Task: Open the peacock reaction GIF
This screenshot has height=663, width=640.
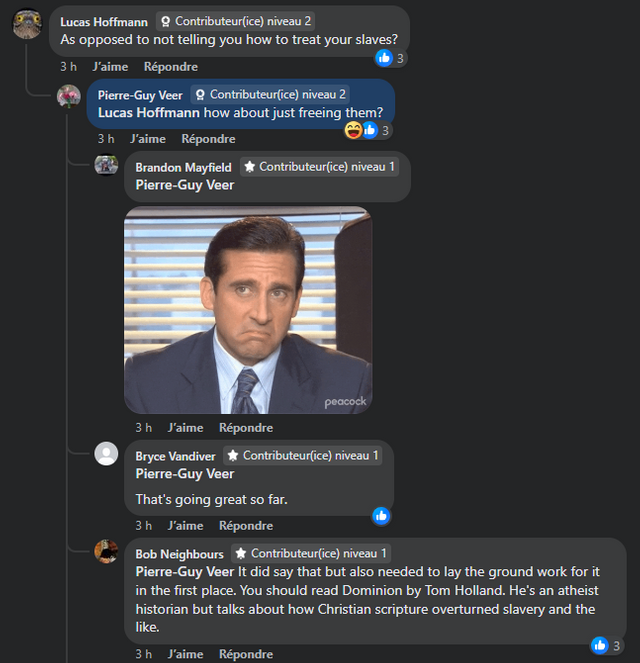Action: point(248,310)
